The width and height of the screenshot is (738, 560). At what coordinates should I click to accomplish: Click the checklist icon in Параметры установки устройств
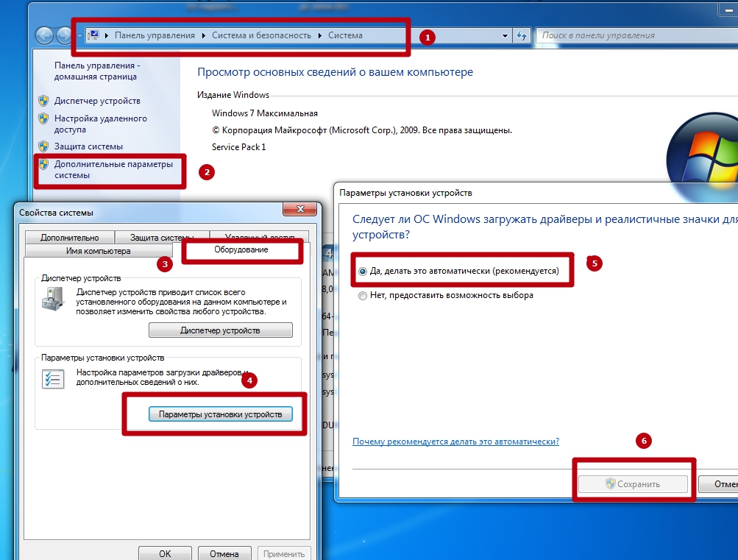(53, 379)
